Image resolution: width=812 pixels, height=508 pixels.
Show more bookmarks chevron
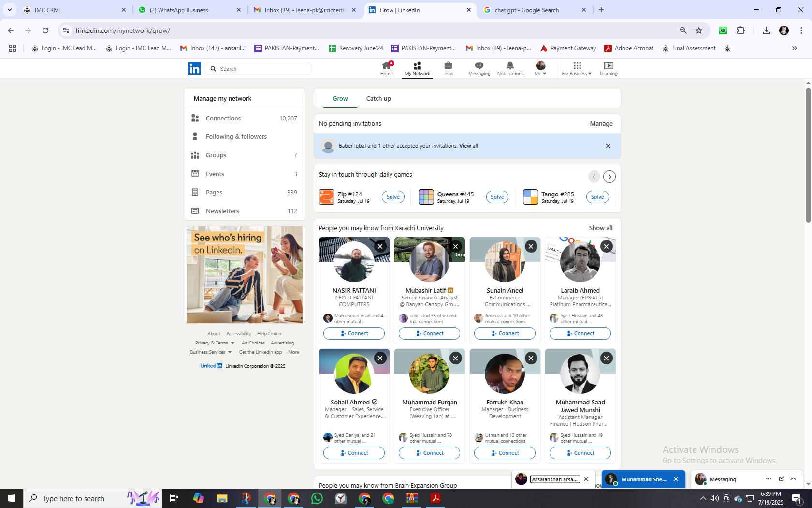(x=794, y=48)
